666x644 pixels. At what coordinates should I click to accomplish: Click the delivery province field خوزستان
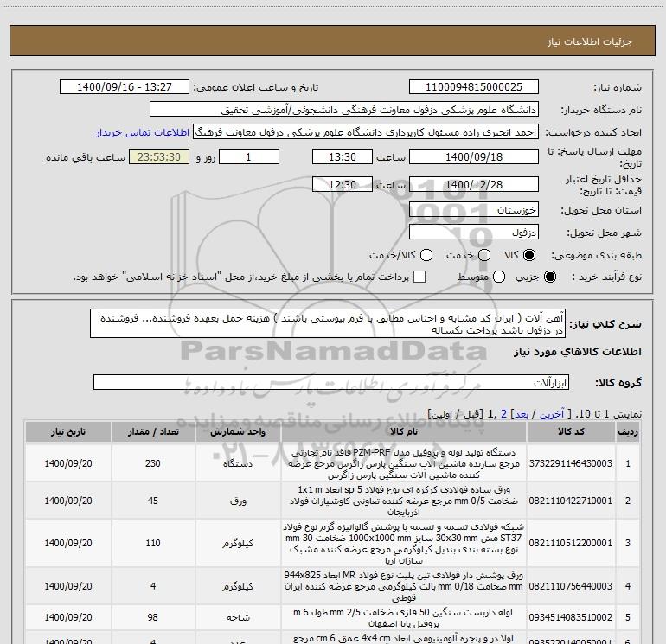point(474,210)
